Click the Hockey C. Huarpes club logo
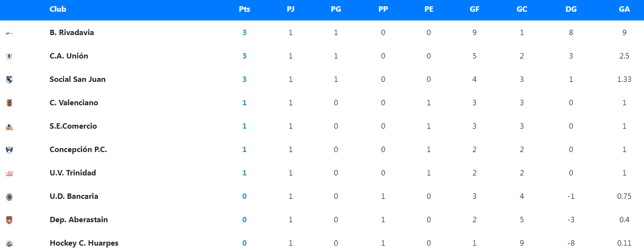 coord(9,243)
